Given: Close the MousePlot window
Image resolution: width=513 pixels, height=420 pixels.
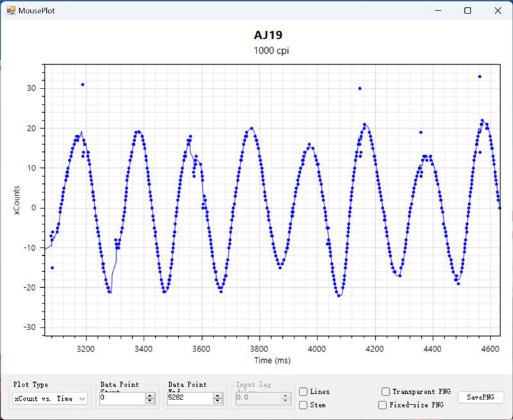Looking at the screenshot, I should pos(498,11).
